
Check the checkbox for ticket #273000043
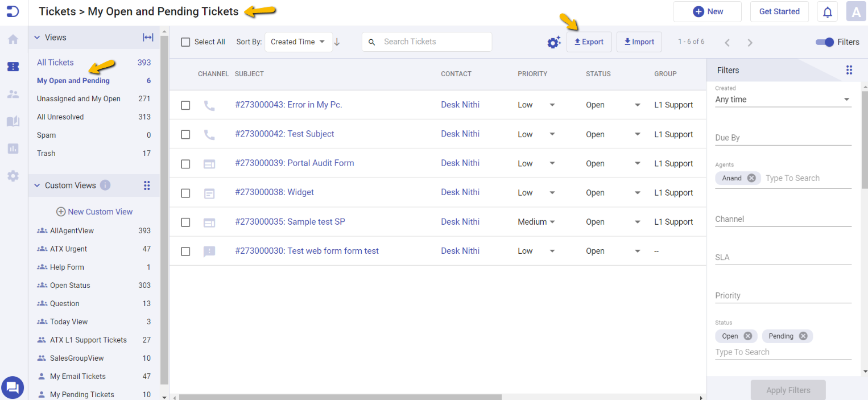[x=185, y=105]
